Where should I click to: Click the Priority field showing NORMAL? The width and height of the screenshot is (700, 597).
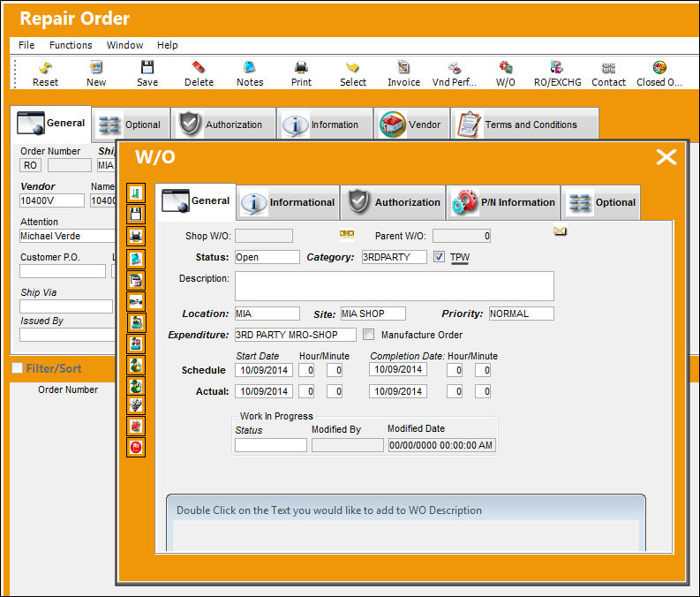point(522,314)
